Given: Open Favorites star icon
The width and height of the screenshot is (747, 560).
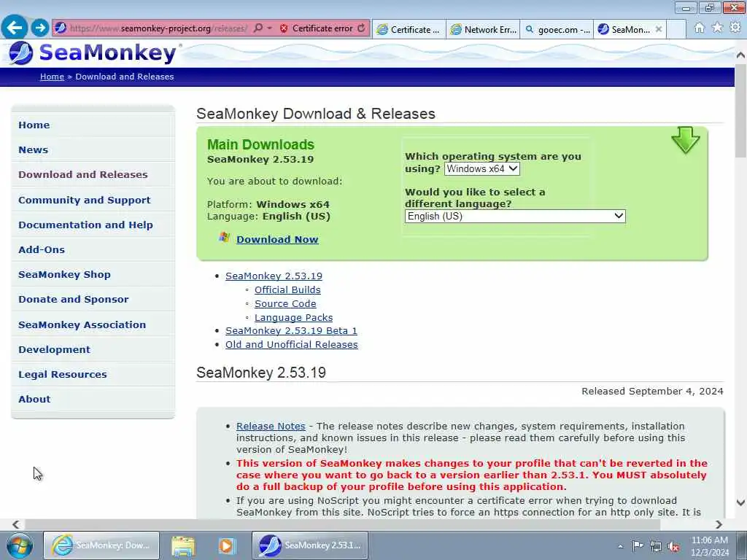Looking at the screenshot, I should coord(717,28).
